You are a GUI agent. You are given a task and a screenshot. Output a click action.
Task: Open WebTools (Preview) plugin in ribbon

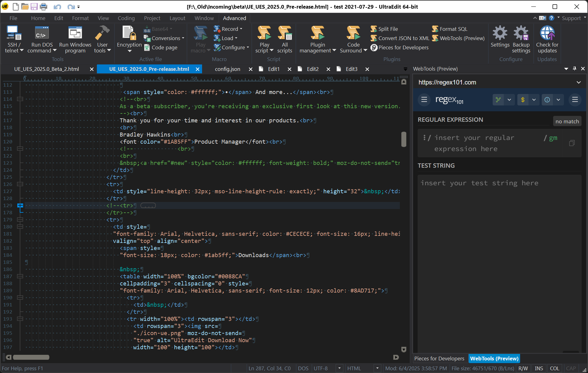[458, 38]
